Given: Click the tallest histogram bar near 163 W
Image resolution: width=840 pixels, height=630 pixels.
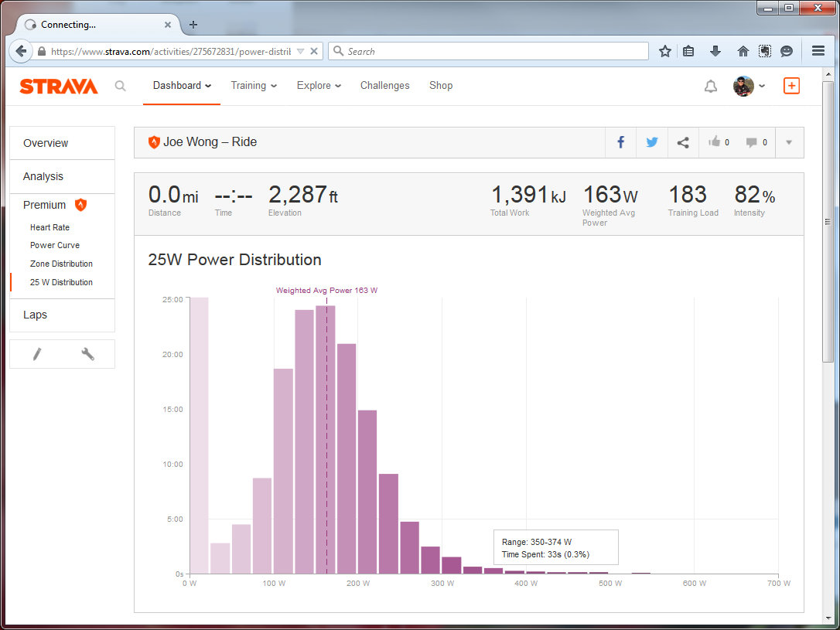Looking at the screenshot, I should coord(325,439).
